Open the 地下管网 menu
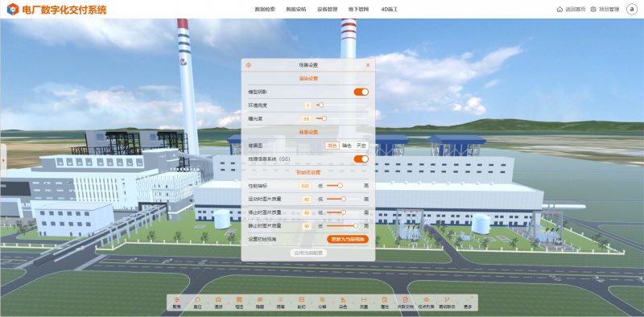644x317 pixels. point(358,9)
